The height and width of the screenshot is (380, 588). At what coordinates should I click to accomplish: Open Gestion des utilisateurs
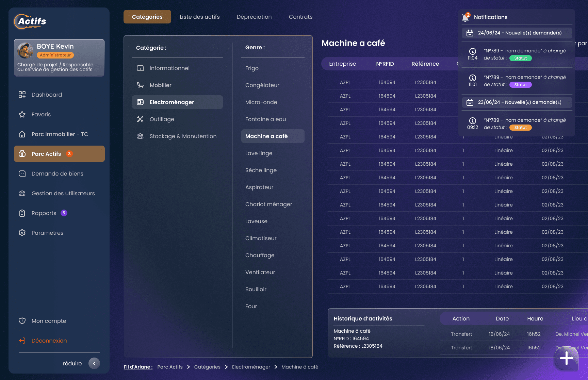pos(63,193)
